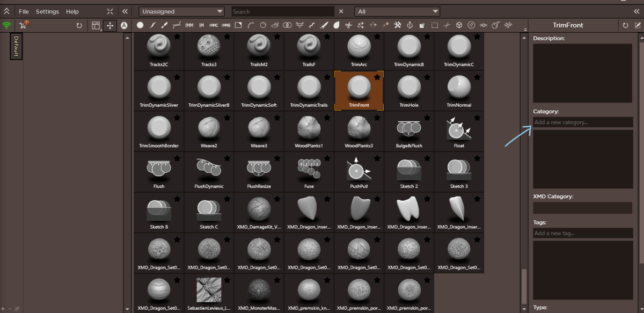Toggle favorite star on Float brush
This screenshot has height=313, width=644.
click(x=477, y=118)
